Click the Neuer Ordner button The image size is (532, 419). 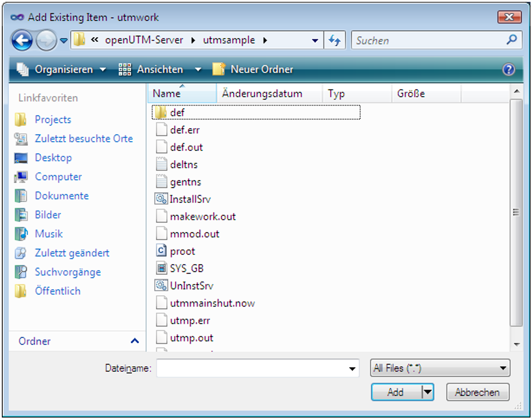[x=254, y=69]
